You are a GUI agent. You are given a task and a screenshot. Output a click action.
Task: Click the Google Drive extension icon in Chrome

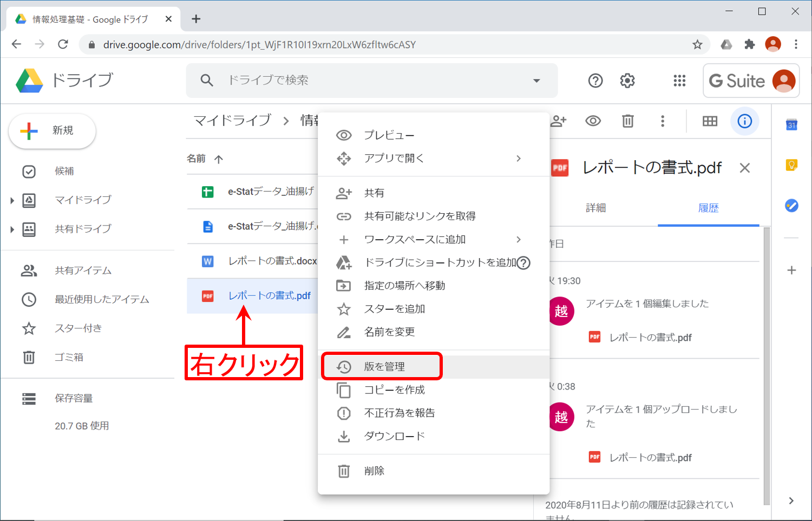[726, 44]
